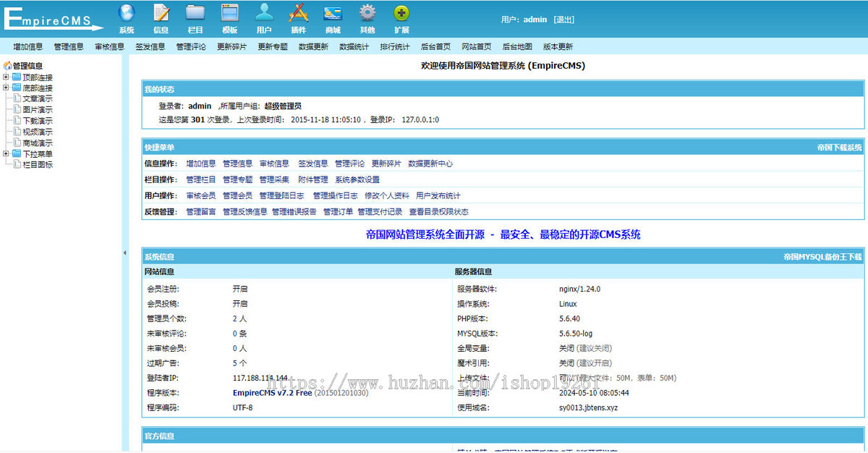Viewport: 868px width, 453px height.
Task: Click the page icon of 下载演示
Action: 17,121
